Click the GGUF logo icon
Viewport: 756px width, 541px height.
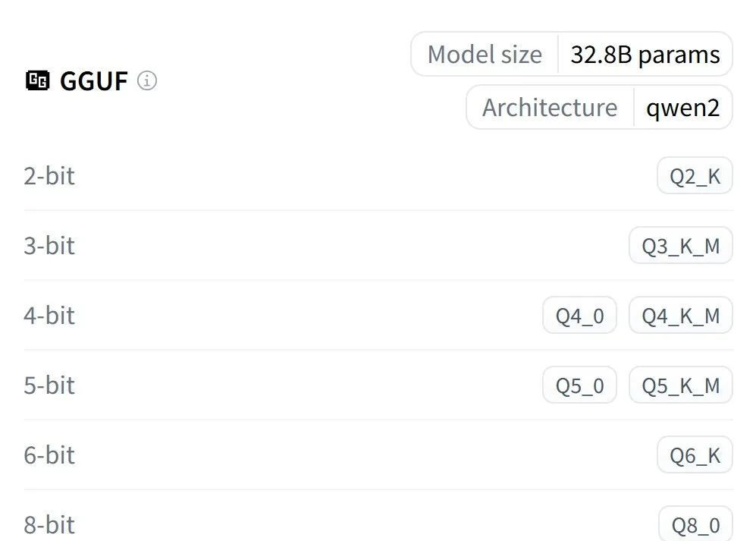tap(37, 80)
